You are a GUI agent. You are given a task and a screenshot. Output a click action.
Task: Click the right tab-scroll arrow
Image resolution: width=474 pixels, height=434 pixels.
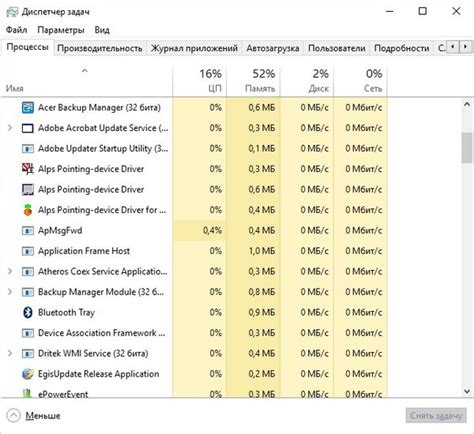(x=465, y=47)
